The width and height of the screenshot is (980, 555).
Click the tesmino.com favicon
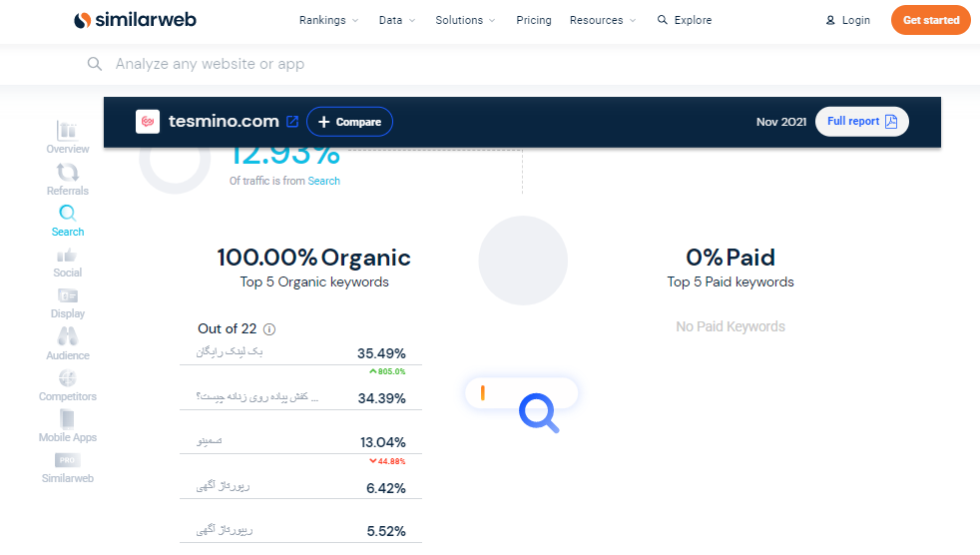pos(148,121)
